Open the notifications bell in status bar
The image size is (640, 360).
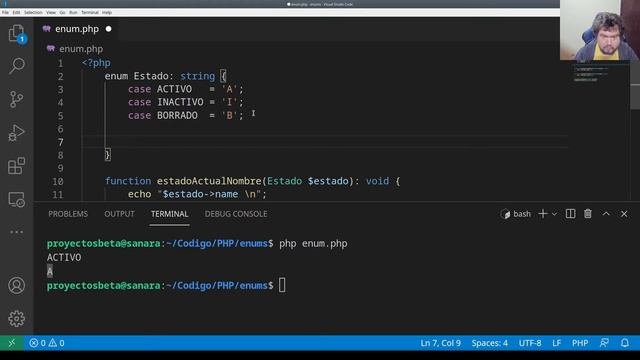[624, 343]
